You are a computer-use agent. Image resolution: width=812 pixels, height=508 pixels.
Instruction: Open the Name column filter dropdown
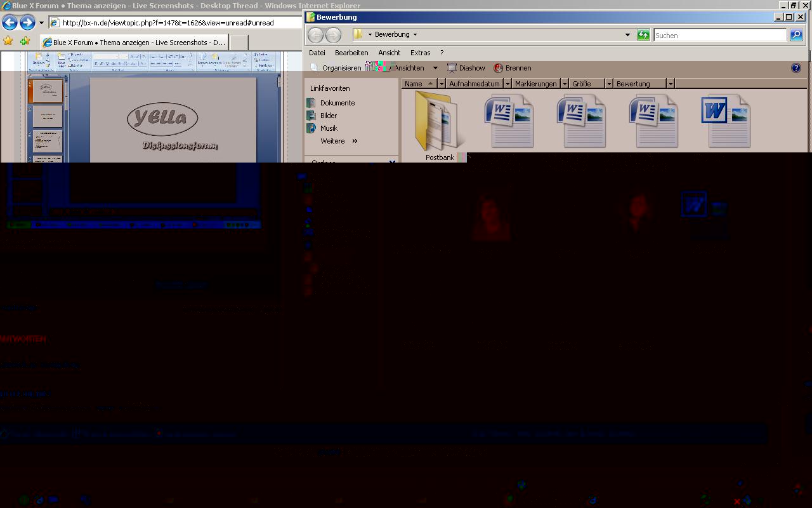click(442, 84)
